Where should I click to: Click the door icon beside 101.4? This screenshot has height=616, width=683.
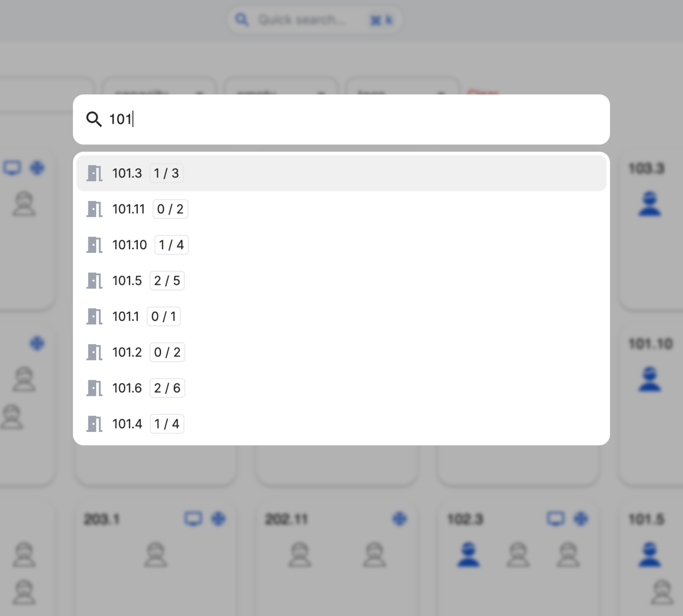[x=94, y=424]
